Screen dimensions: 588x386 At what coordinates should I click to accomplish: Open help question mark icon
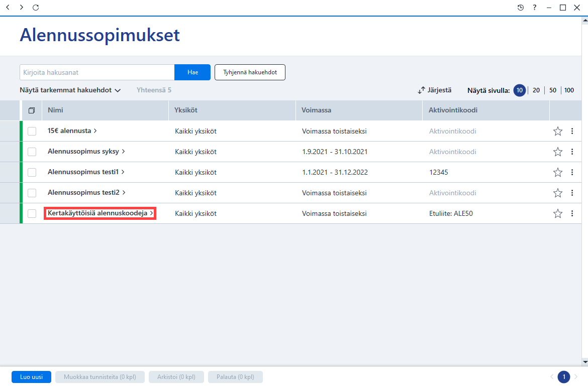(535, 8)
